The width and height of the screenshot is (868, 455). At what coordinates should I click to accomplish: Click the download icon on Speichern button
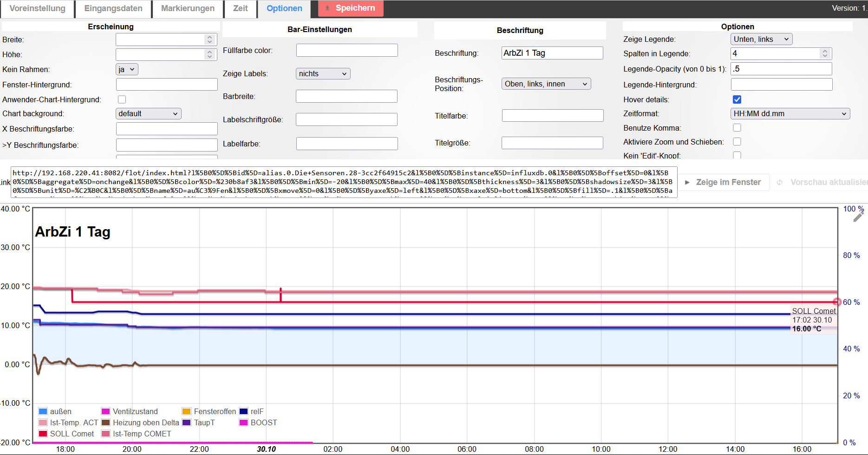click(327, 8)
